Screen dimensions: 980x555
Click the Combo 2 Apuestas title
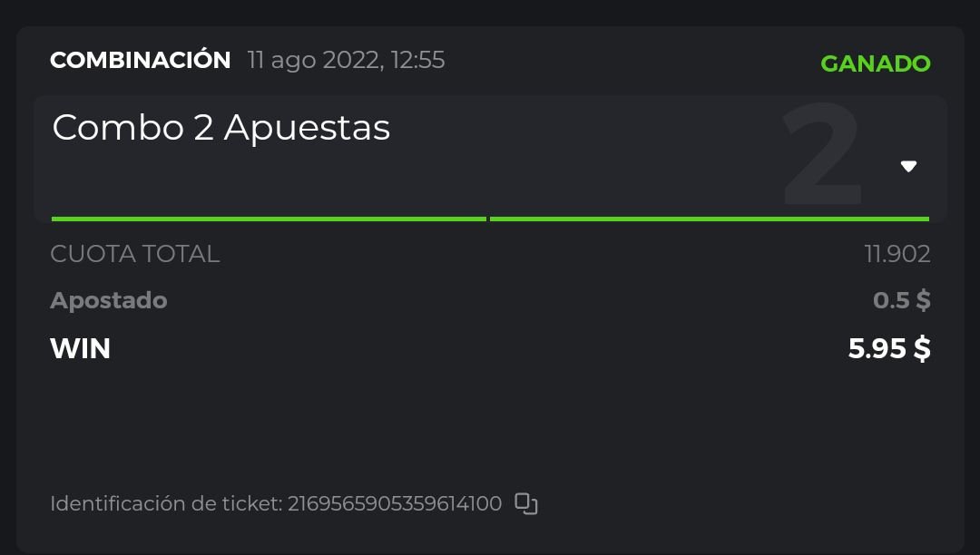click(221, 128)
